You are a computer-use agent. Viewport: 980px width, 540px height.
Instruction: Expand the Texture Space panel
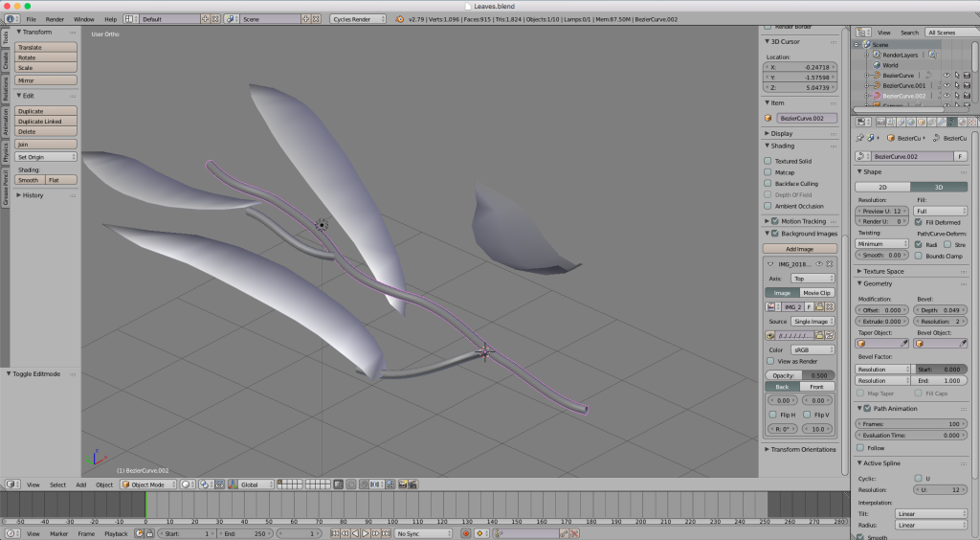click(883, 271)
